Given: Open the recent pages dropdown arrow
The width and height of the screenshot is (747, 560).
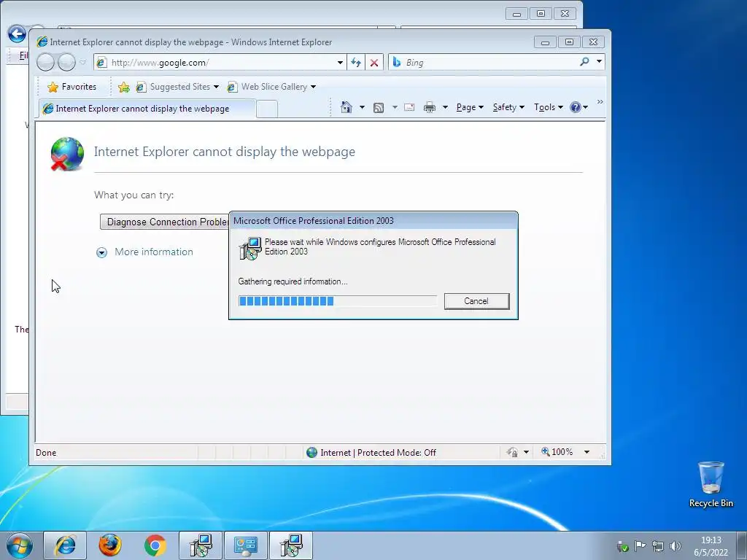Looking at the screenshot, I should coord(82,63).
